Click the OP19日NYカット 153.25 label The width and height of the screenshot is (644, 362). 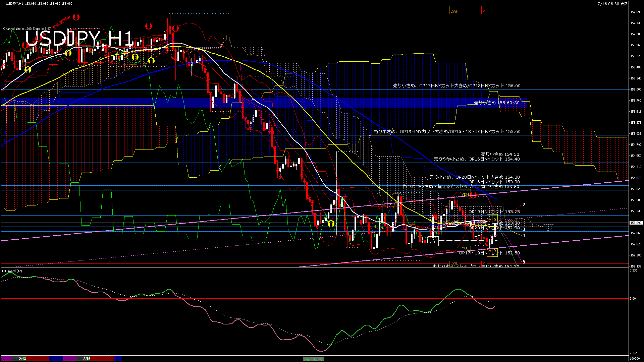[x=494, y=212]
